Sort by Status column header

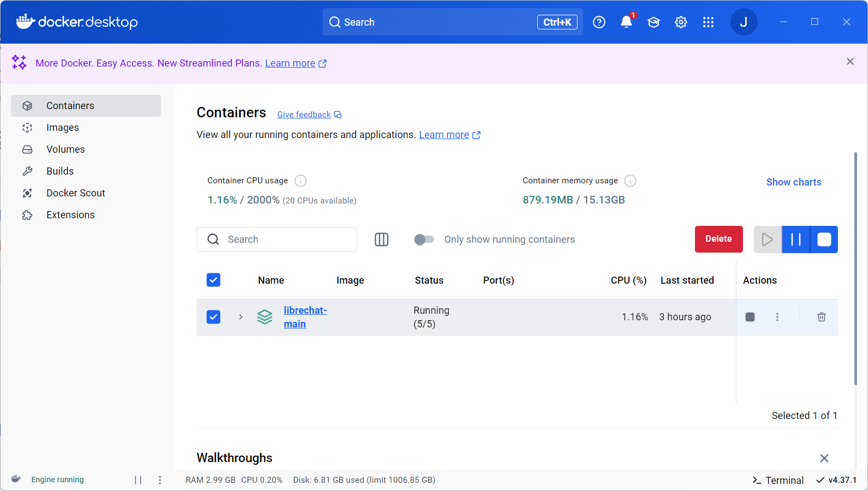pyautogui.click(x=429, y=280)
